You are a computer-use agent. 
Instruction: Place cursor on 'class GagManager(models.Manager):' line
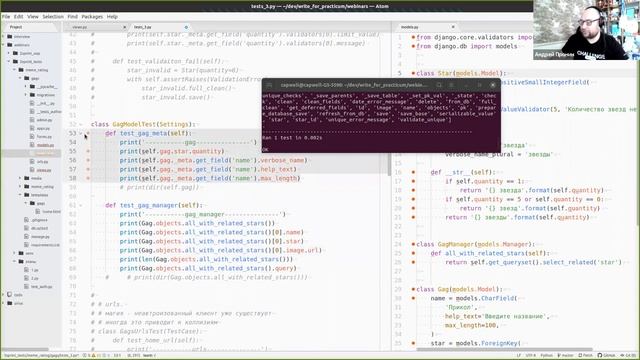475,244
